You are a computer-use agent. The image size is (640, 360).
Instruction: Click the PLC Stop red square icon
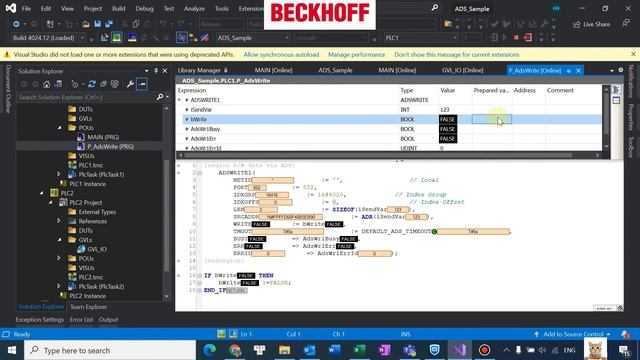[x=516, y=38]
